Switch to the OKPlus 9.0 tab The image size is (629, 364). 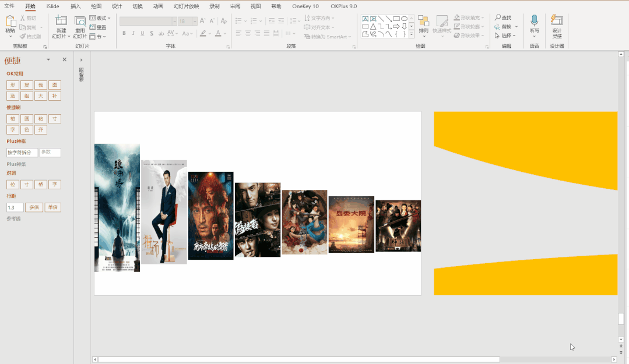tap(343, 6)
